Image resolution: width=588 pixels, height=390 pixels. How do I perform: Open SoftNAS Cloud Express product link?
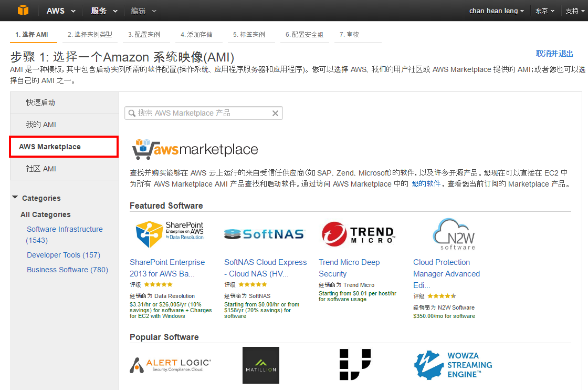(266, 268)
